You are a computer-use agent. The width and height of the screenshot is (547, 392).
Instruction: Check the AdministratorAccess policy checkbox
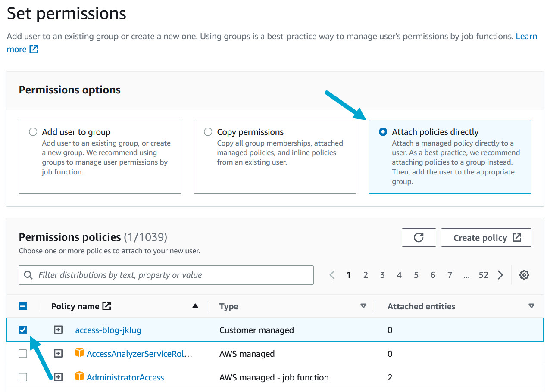tap(23, 377)
